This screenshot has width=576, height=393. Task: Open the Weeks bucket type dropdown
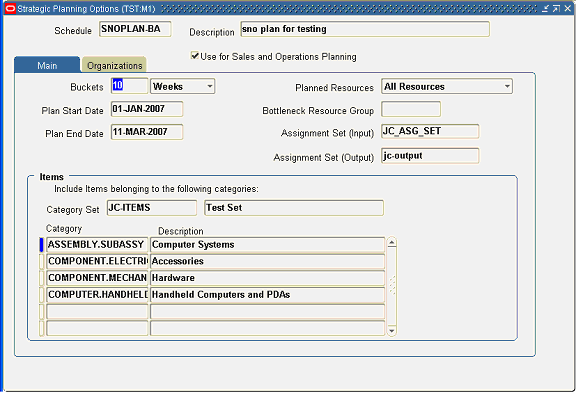(210, 87)
